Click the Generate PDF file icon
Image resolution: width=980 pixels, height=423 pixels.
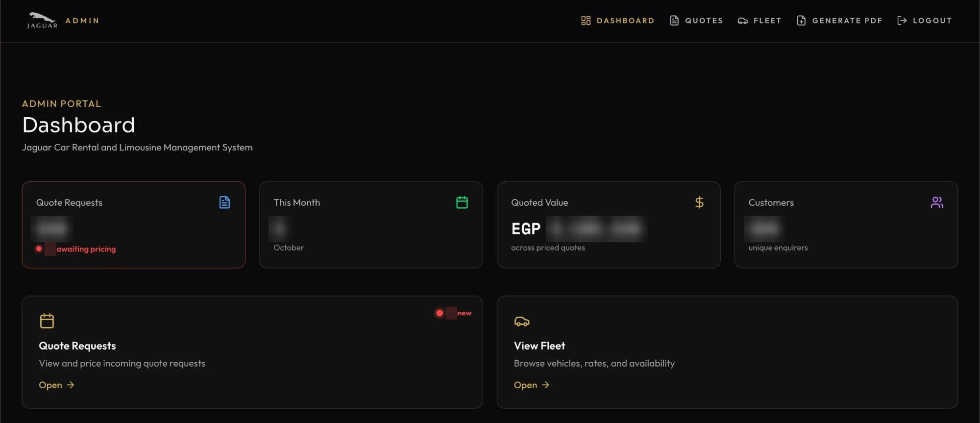pyautogui.click(x=801, y=21)
